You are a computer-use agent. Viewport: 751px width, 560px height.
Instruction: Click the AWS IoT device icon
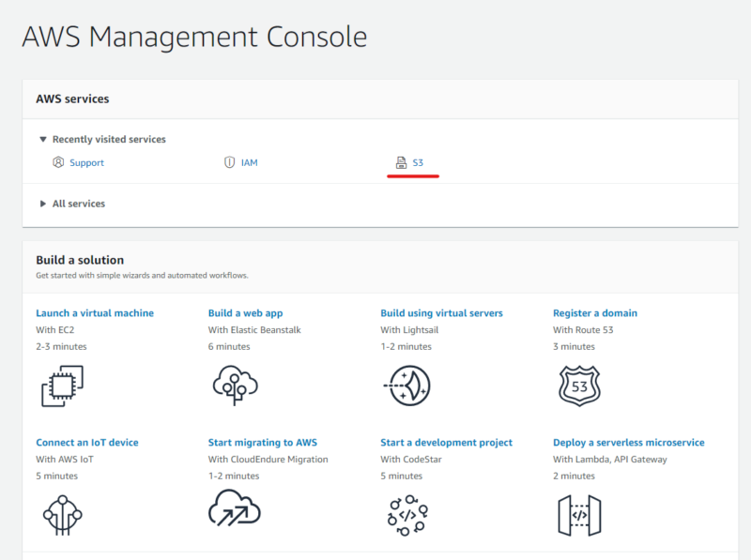point(62,516)
